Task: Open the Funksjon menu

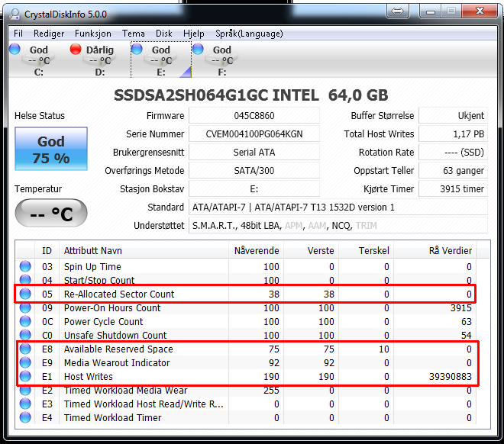Action: (x=93, y=34)
